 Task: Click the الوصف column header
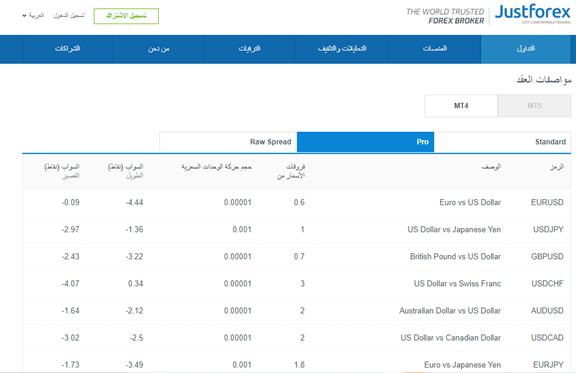491,167
